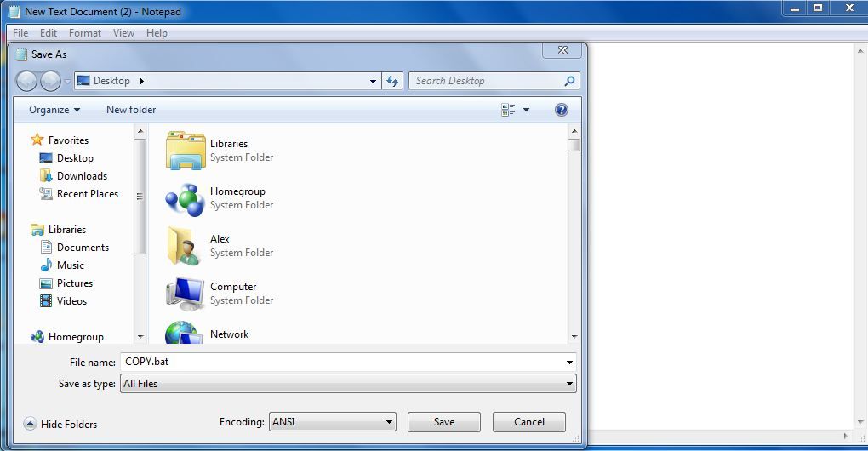Viewport: 868px width, 451px height.
Task: Click the Forward navigation arrow button
Action: tap(50, 82)
